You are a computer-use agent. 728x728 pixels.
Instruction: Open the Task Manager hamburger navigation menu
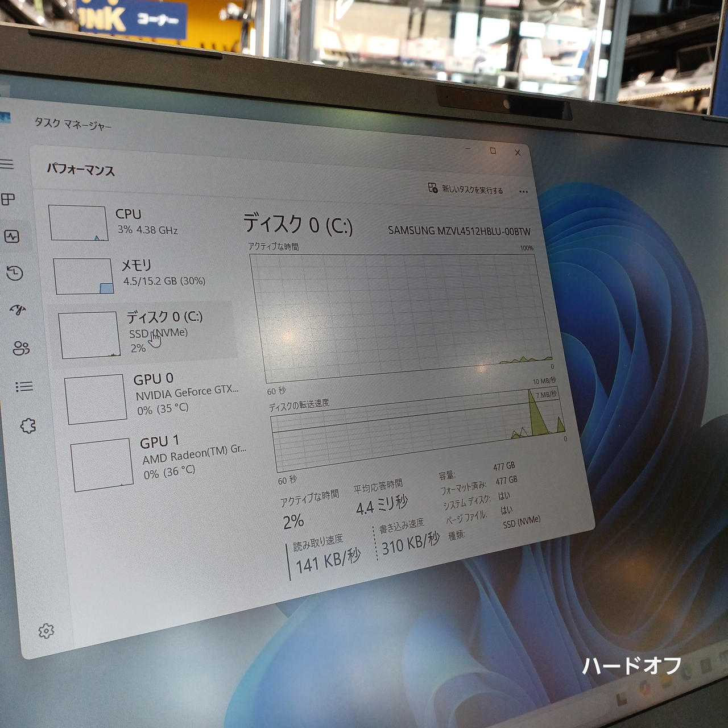click(x=6, y=164)
